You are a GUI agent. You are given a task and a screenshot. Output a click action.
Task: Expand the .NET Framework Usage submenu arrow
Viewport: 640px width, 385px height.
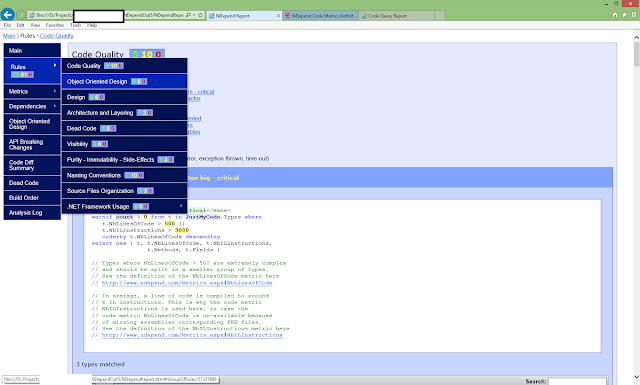(181, 206)
